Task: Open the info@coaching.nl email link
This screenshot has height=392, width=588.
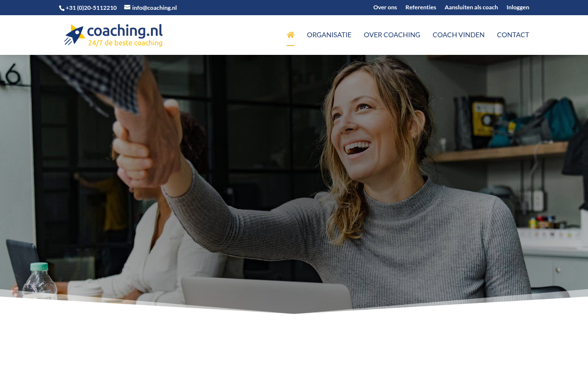Action: point(154,8)
